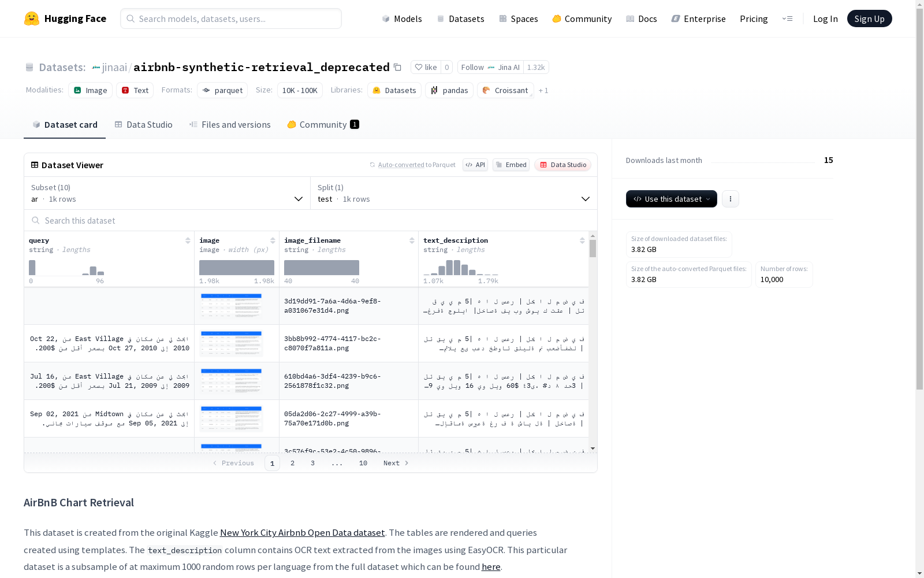Viewport: 924px width, 578px height.
Task: Choose the Datasets library tag
Action: 394,90
